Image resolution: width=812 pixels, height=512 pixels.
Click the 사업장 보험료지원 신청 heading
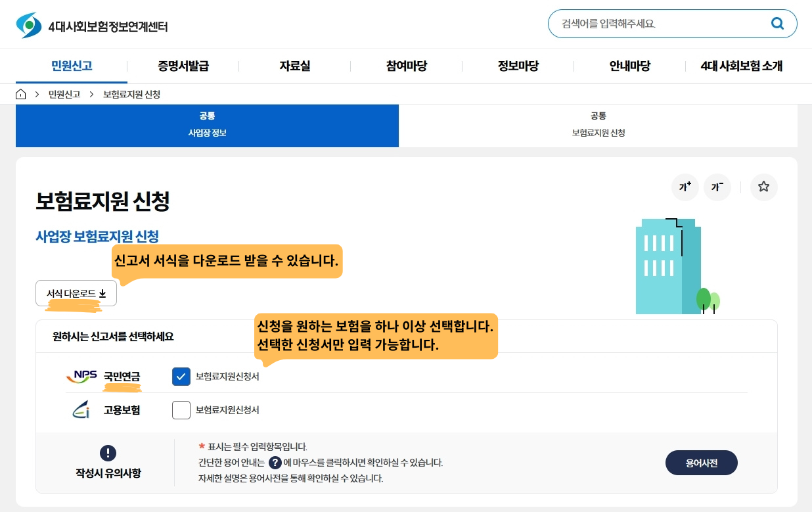97,237
